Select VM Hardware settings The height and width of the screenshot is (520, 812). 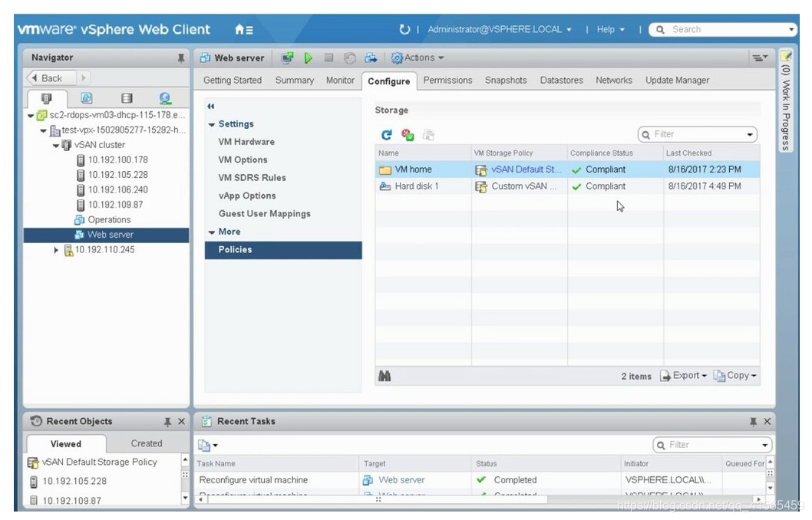pyautogui.click(x=246, y=142)
